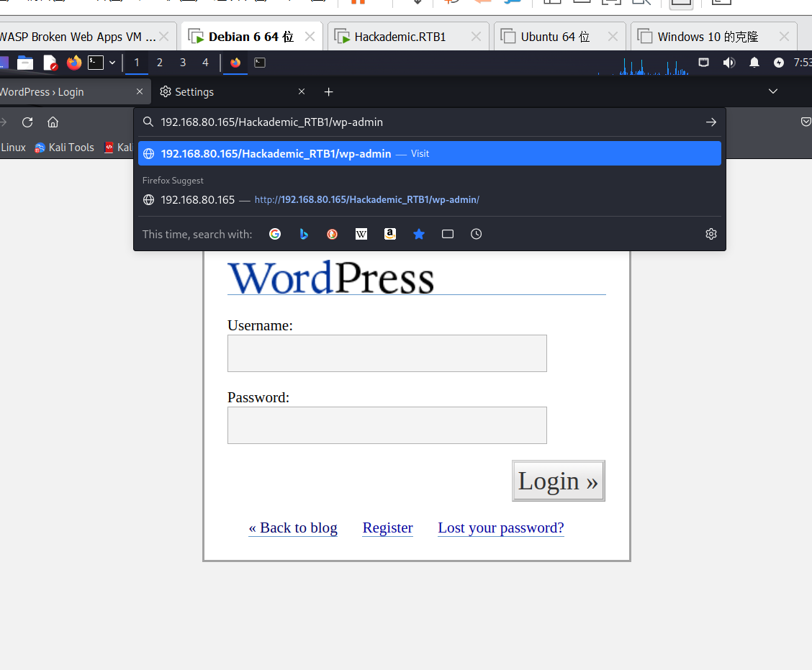This screenshot has height=670, width=812.
Task: Expand the terminal launcher dropdown arrow
Action: point(112,63)
